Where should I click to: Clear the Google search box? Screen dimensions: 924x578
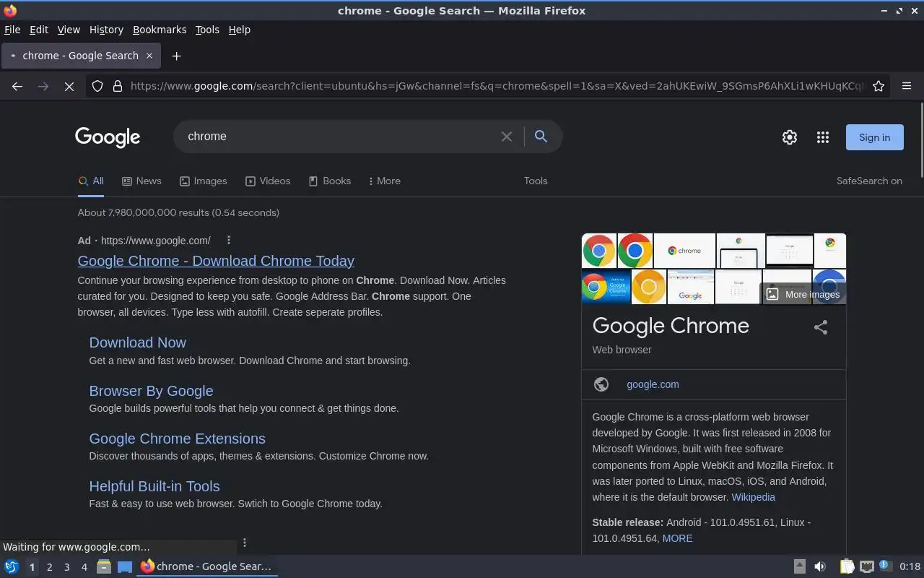point(507,137)
